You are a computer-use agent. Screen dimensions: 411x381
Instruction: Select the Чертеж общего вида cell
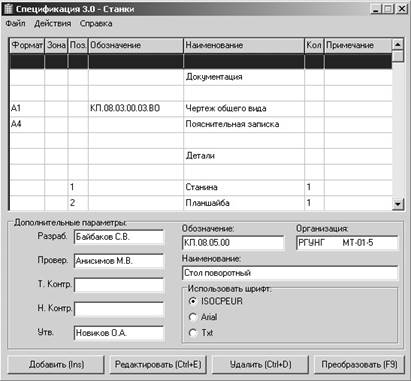pos(244,108)
